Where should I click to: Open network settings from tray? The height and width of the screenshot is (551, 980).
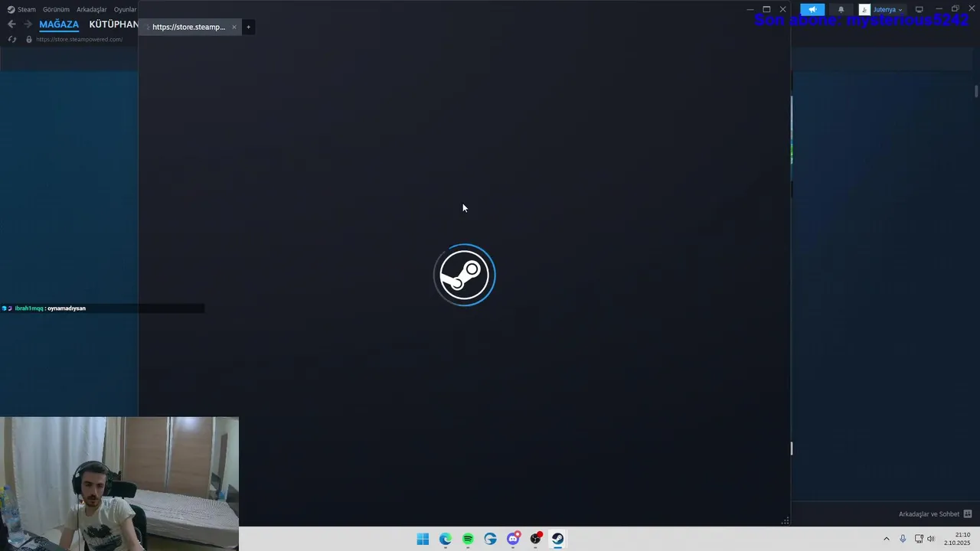click(x=919, y=539)
